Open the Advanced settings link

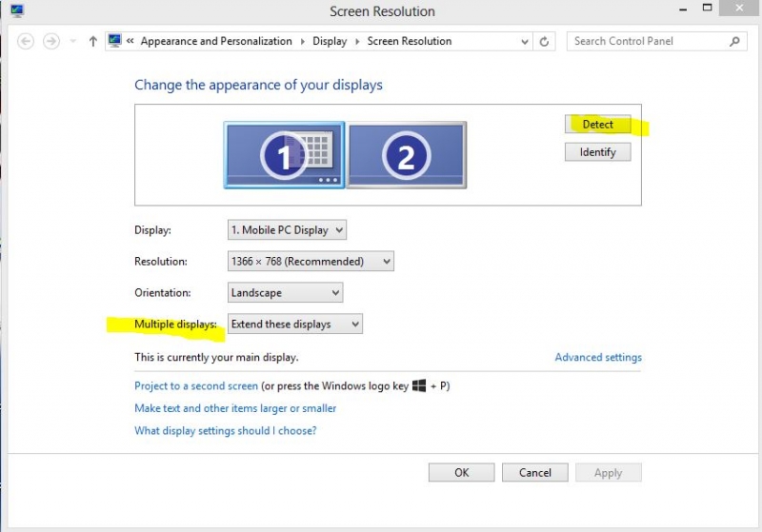[x=598, y=358]
